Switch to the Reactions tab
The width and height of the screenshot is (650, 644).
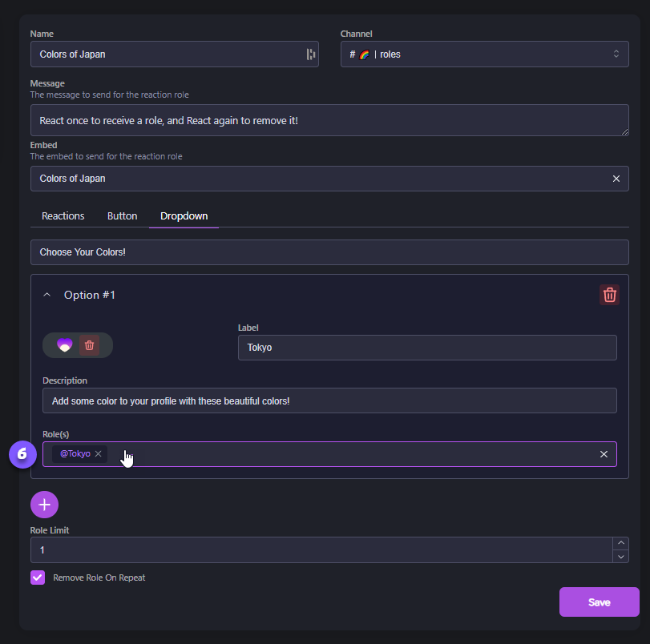tap(63, 216)
